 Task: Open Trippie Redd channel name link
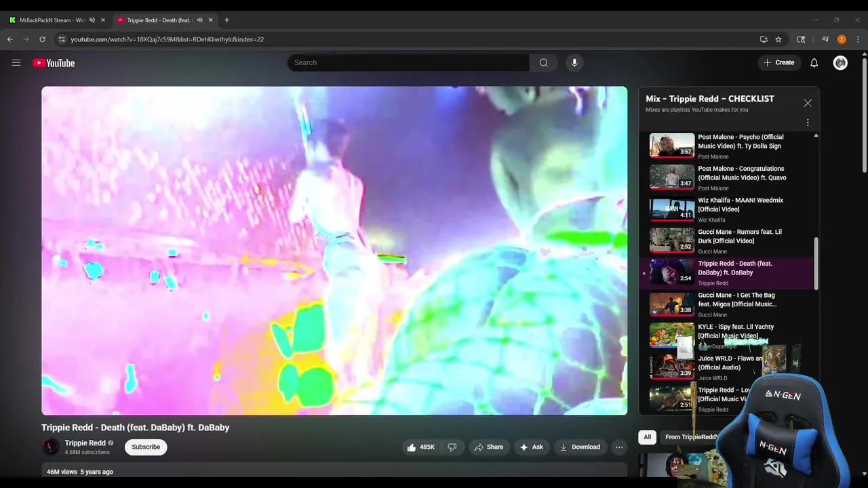click(x=85, y=443)
